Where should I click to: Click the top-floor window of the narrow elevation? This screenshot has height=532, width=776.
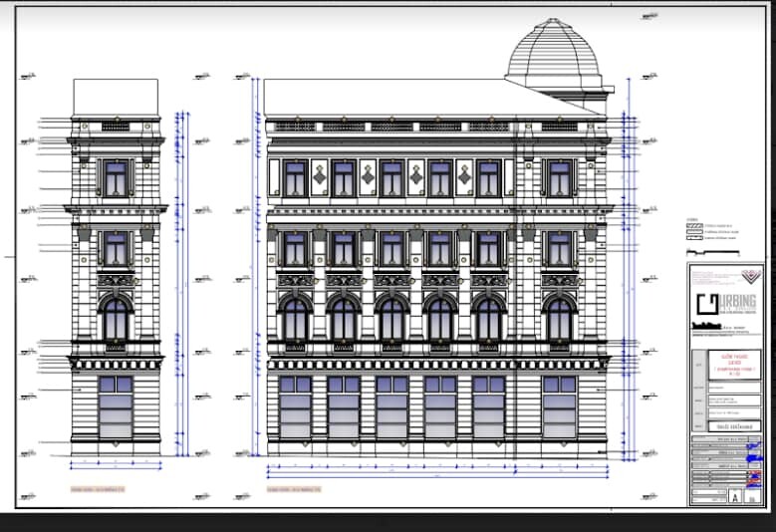tap(116, 178)
